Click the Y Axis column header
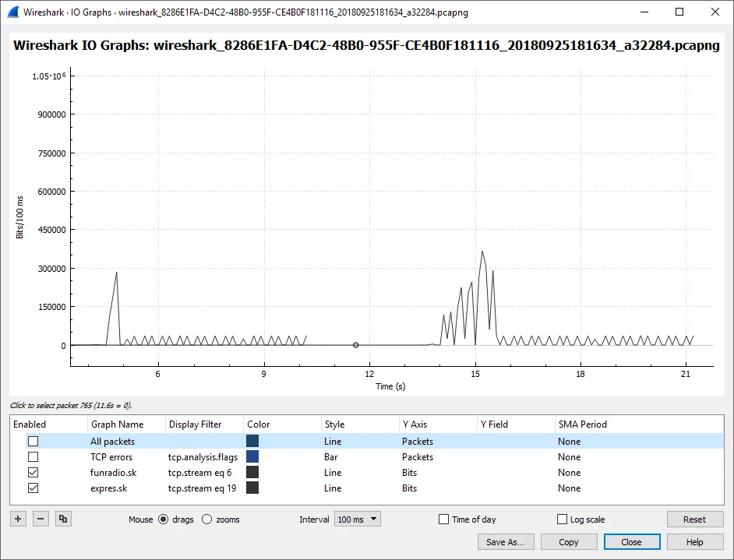The image size is (734, 560). 438,424
